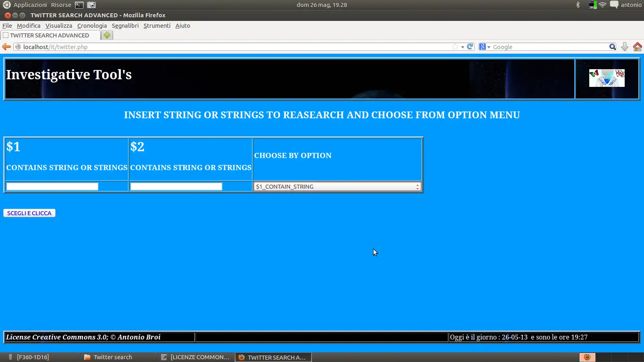Screen dimensions: 644x362
Task: Open the Aiuto menu
Action: coord(183,26)
